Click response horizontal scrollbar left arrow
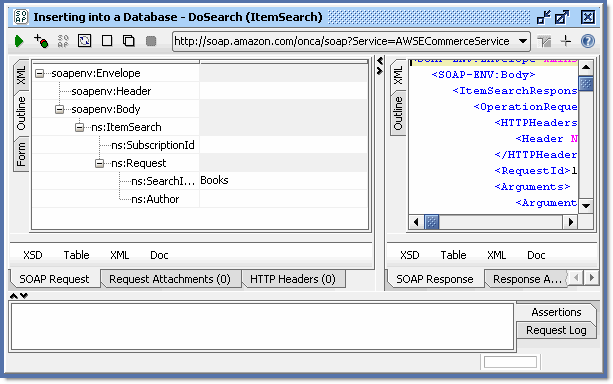 (416, 222)
